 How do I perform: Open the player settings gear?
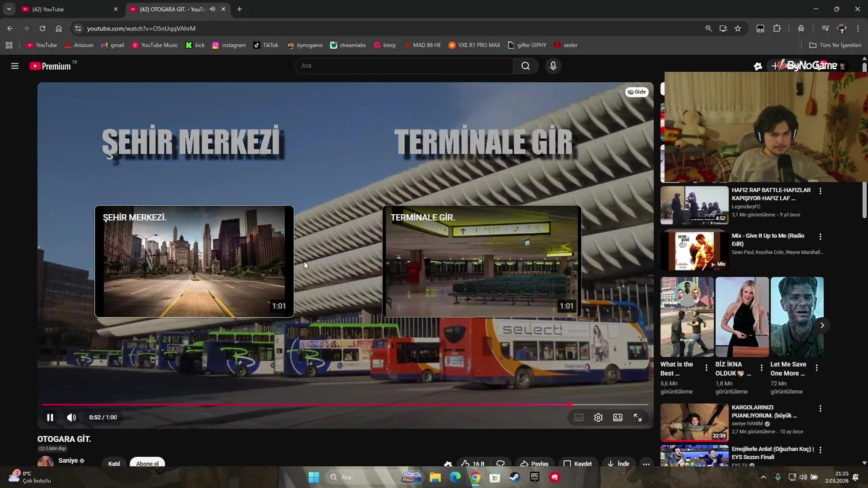click(598, 418)
